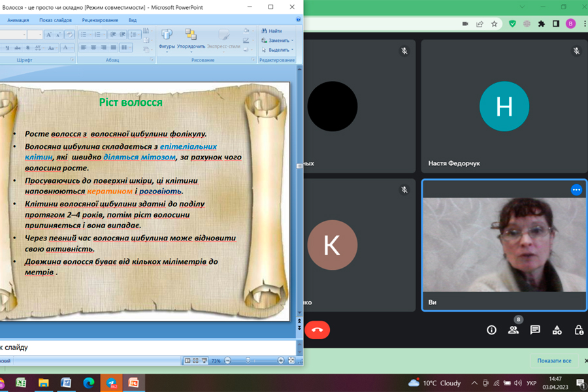Open the in-call chat panel
Viewport: 588px width, 392px height.
[535, 330]
